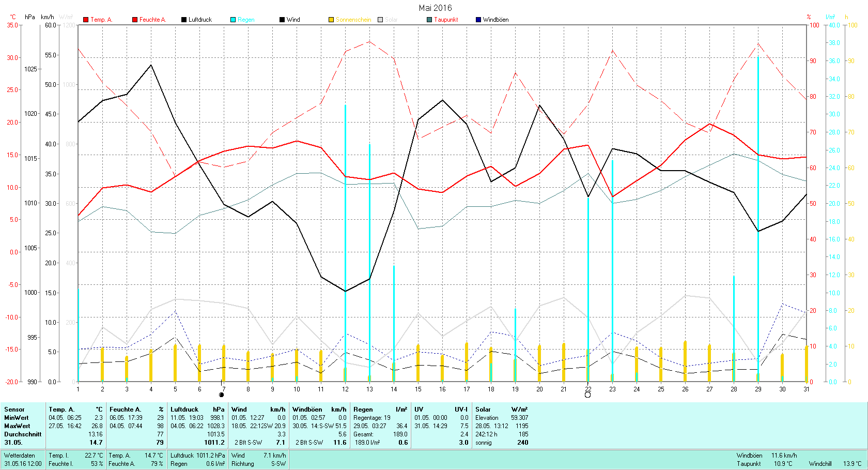Click average pressure value 1013.5
Screen dimensions: 868x470
pos(216,434)
